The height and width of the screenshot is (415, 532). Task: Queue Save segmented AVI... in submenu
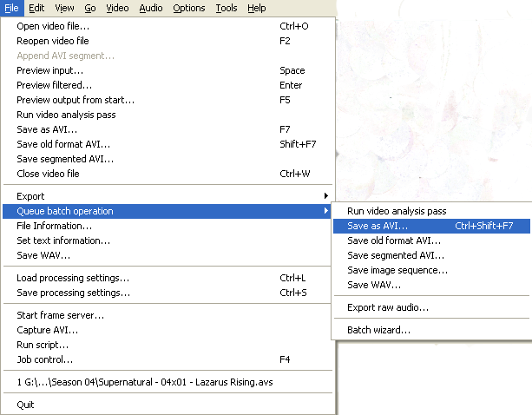pyautogui.click(x=431, y=255)
